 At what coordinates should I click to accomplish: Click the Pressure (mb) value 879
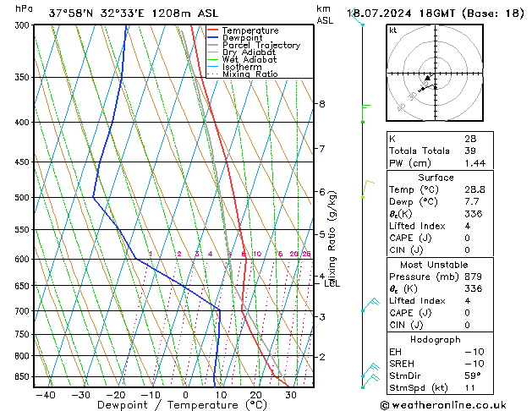pyautogui.click(x=474, y=277)
